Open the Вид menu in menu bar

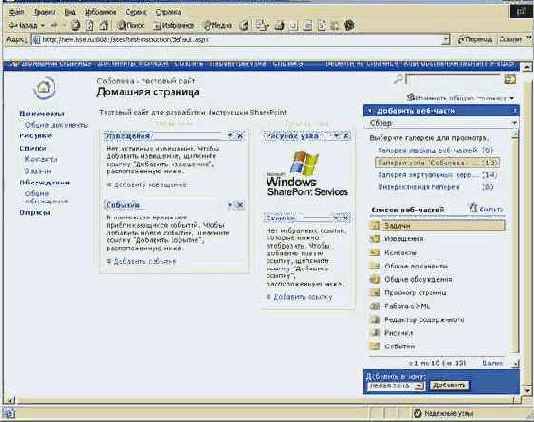[70, 12]
